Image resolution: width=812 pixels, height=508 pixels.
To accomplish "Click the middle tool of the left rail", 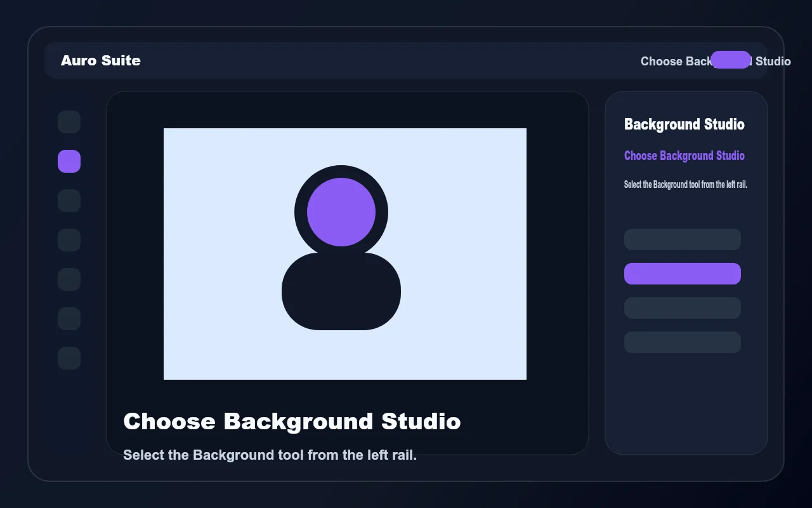I will [69, 240].
